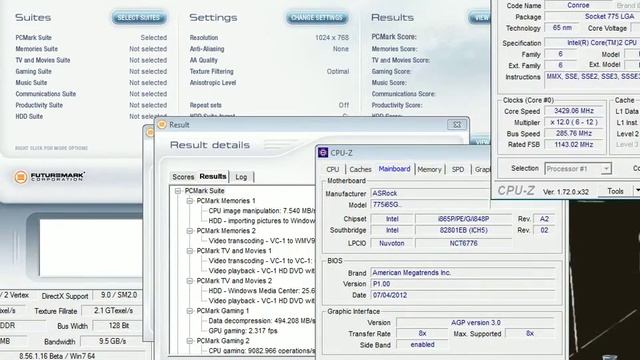This screenshot has height=360, width=640.
Task: Click the Bandwidth 9.5 GB/s value
Action: [x=112, y=341]
